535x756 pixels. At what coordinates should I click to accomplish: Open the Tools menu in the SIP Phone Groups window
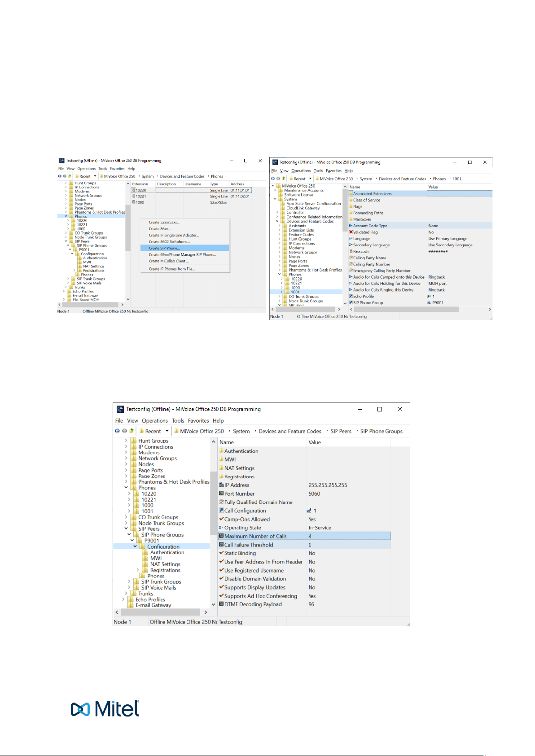178,421
